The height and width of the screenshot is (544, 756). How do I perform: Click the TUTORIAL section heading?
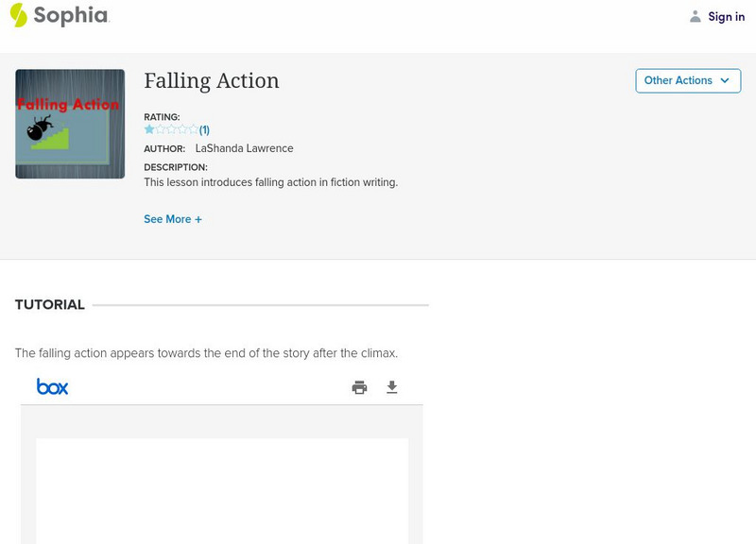tap(50, 305)
